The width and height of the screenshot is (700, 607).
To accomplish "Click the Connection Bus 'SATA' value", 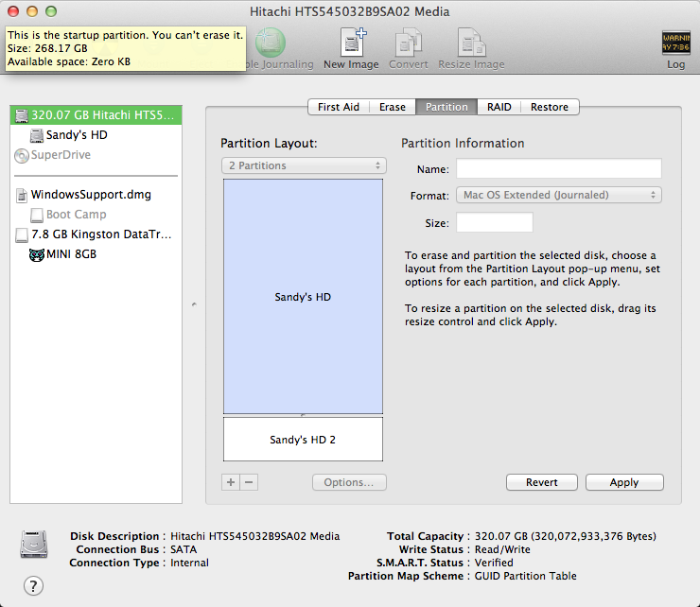I will 184,549.
